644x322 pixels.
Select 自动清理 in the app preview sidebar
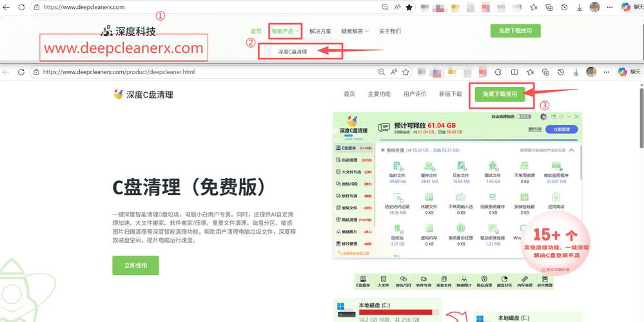tap(354, 160)
